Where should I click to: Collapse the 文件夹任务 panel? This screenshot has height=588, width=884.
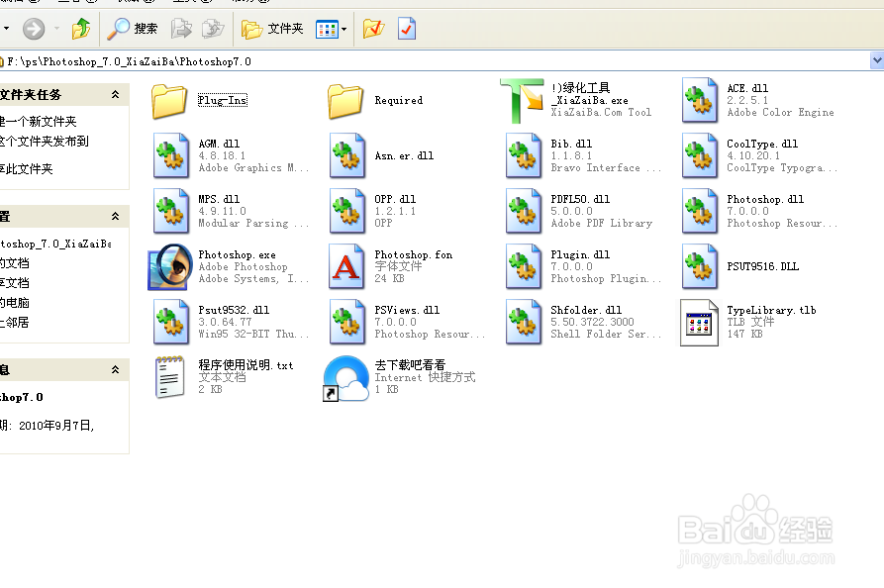click(115, 95)
